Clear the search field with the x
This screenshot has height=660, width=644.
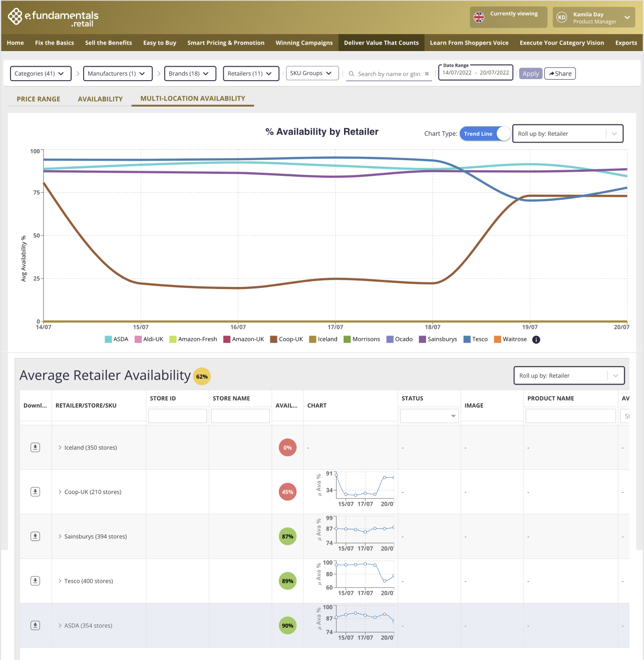(x=427, y=74)
